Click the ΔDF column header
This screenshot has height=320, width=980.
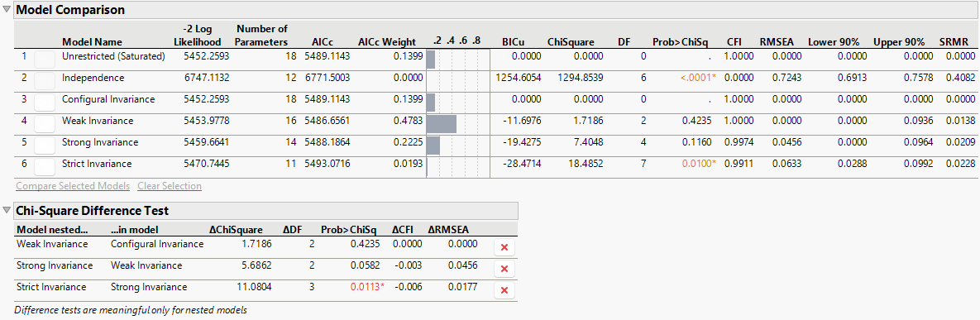coord(293,229)
